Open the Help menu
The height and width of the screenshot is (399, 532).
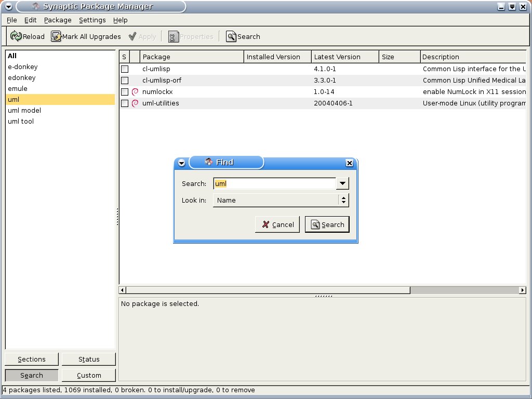121,20
